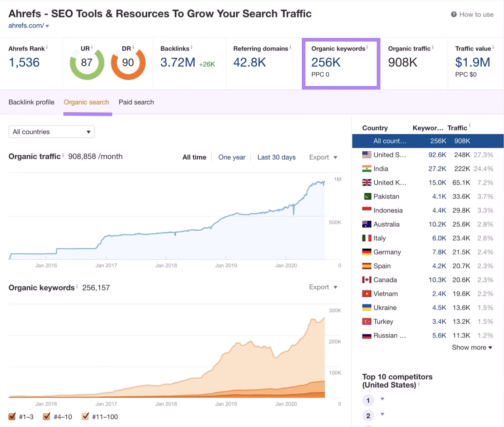Switch to Backlink profile tab
This screenshot has width=504, height=427.
point(32,102)
